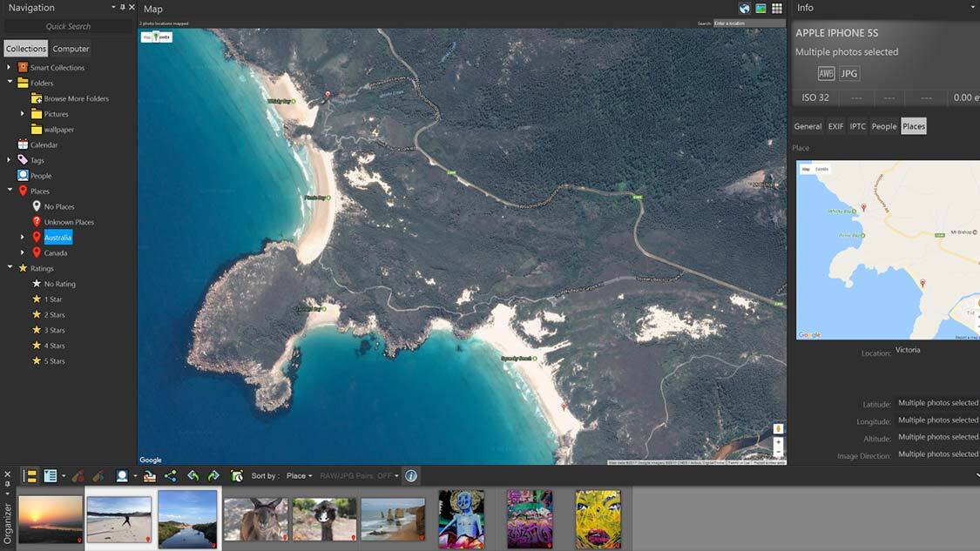The width and height of the screenshot is (980, 551).
Task: Switch to the EXIF tab
Action: point(835,126)
